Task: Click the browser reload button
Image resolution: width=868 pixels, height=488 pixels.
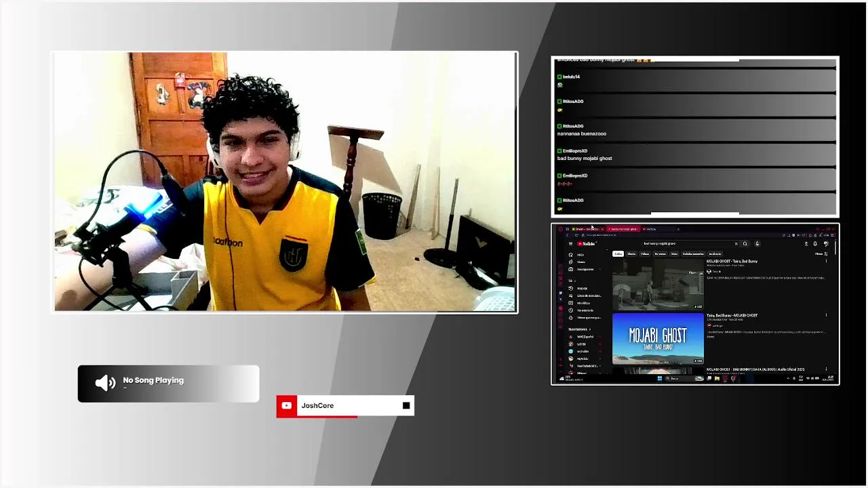Action: pyautogui.click(x=576, y=235)
